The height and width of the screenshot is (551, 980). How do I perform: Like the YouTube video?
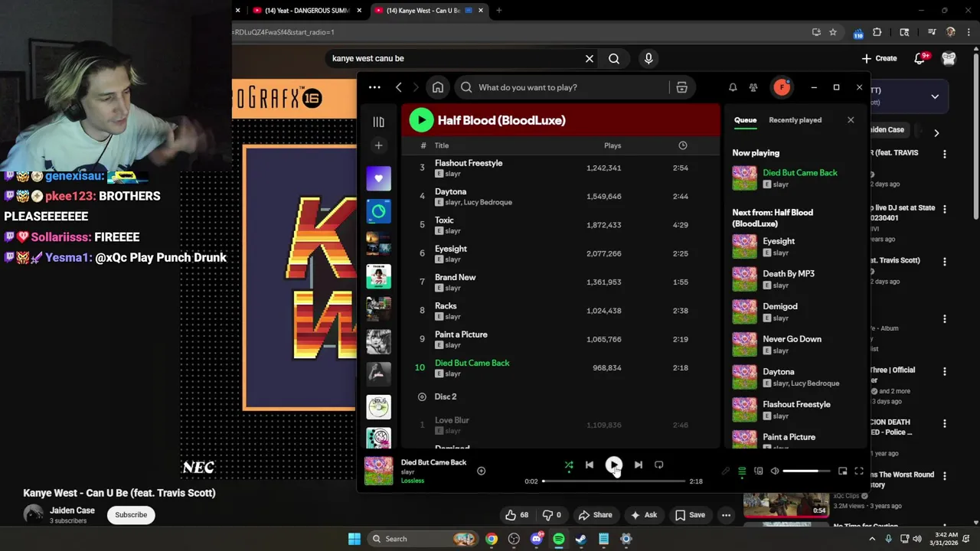[517, 515]
